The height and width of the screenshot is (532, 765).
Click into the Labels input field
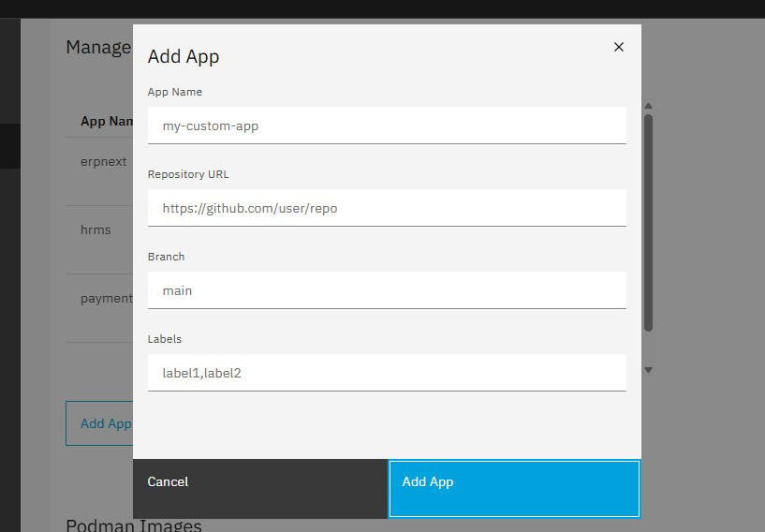coord(387,373)
